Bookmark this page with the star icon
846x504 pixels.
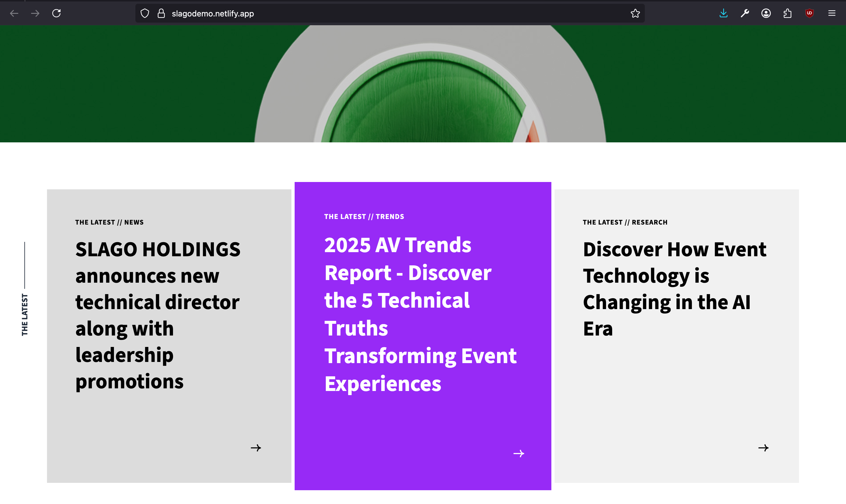(635, 14)
